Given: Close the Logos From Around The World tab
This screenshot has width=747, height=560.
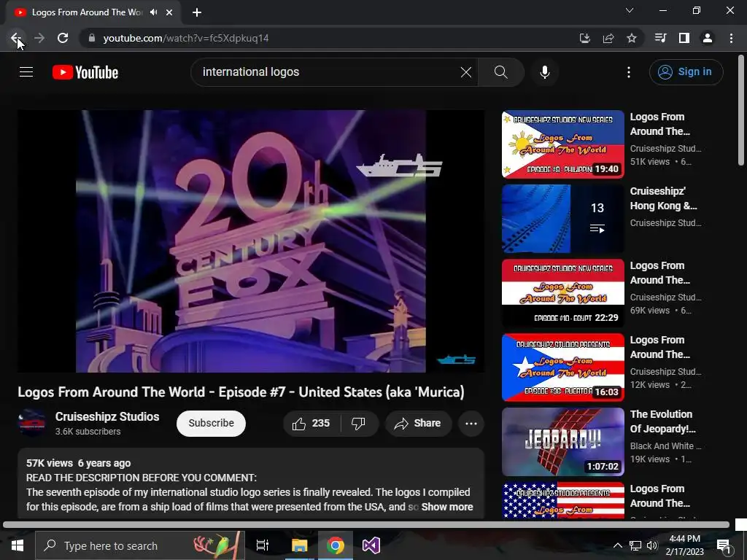Looking at the screenshot, I should click(169, 12).
